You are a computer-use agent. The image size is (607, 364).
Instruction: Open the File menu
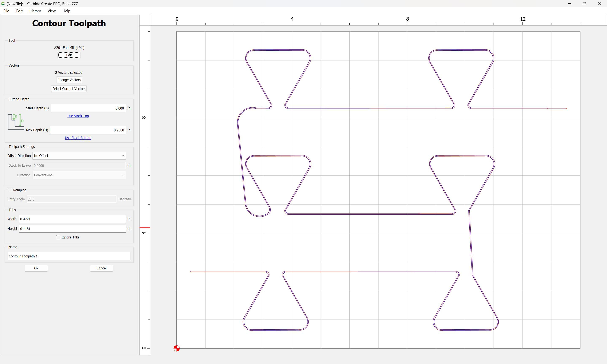pos(6,11)
